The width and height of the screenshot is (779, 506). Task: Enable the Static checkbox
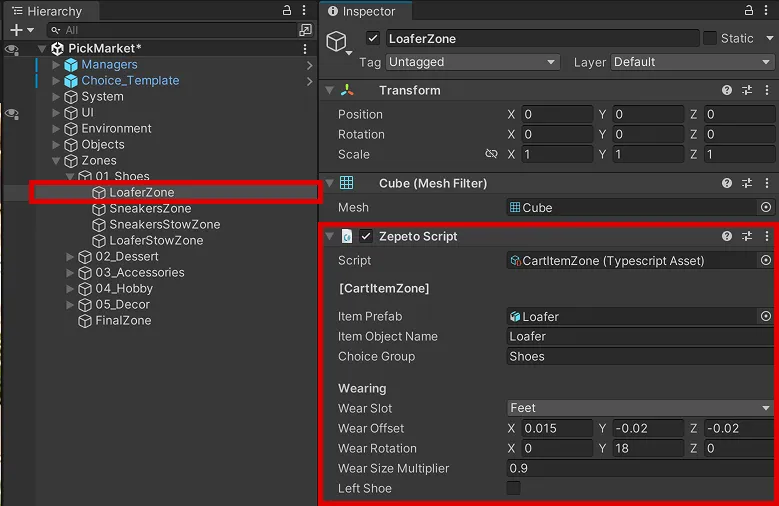[709, 38]
